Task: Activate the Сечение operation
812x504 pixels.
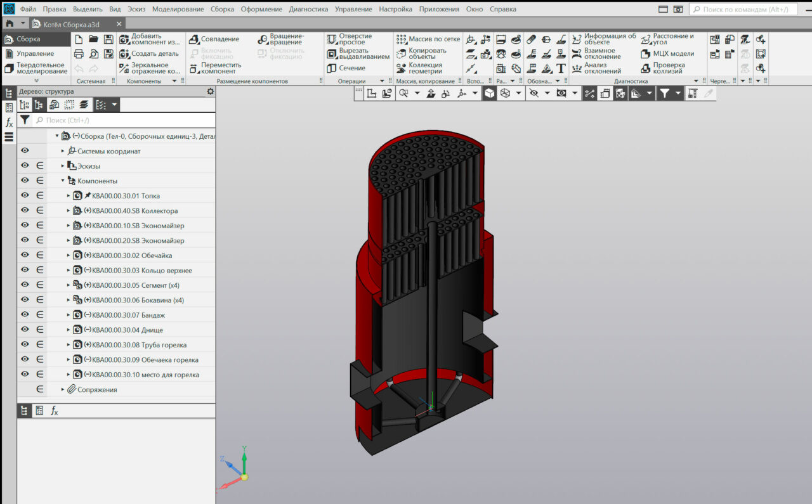Action: click(346, 68)
